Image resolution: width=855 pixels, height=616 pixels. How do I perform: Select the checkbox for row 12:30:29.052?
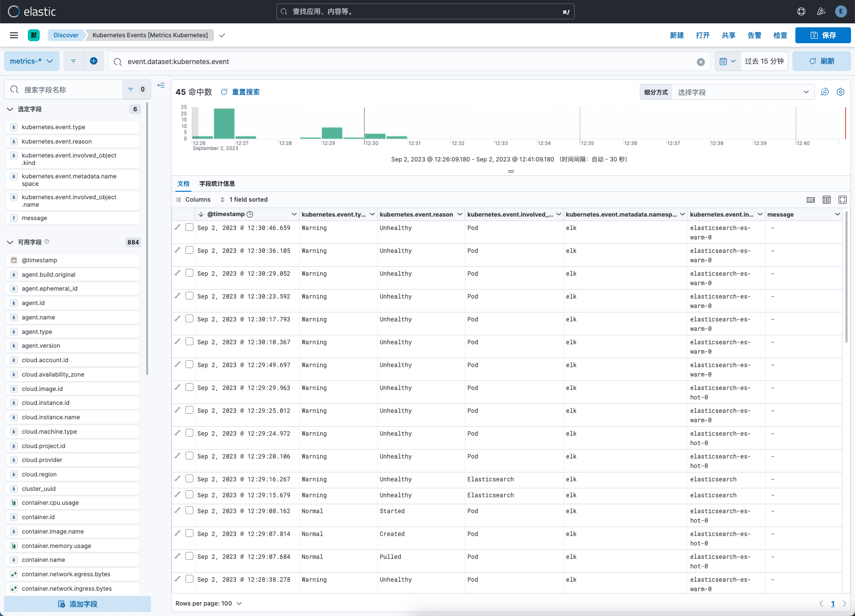point(189,273)
